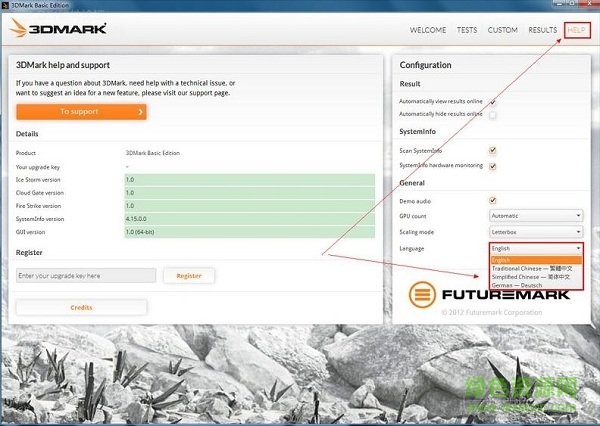Image resolution: width=600 pixels, height=426 pixels.
Task: Open the WELCOME tab
Action: click(428, 30)
